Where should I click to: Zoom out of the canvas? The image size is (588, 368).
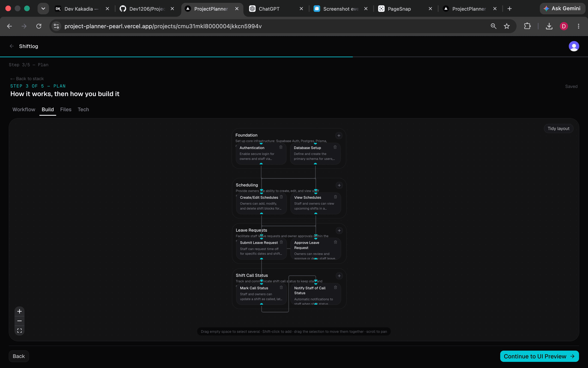click(x=19, y=321)
